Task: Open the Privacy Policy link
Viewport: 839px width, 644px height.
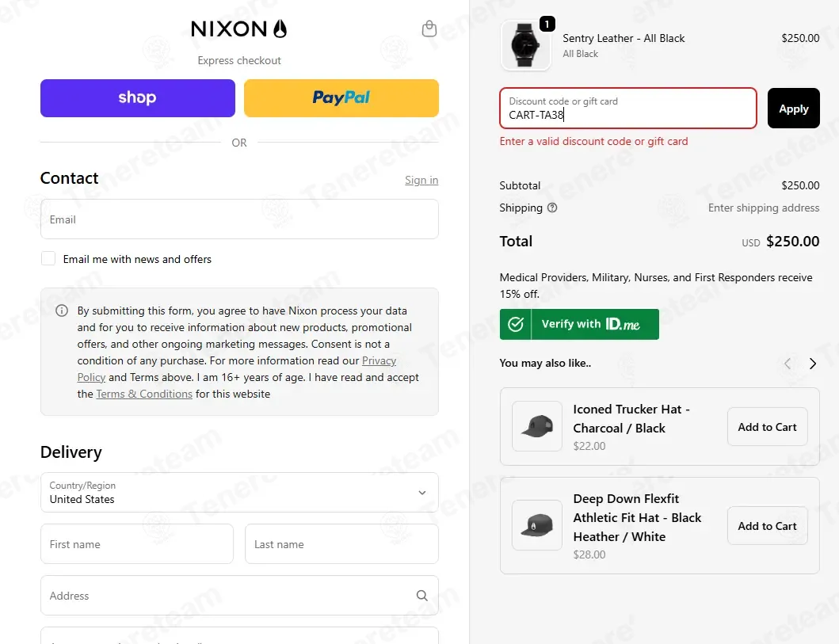Action: tap(379, 361)
